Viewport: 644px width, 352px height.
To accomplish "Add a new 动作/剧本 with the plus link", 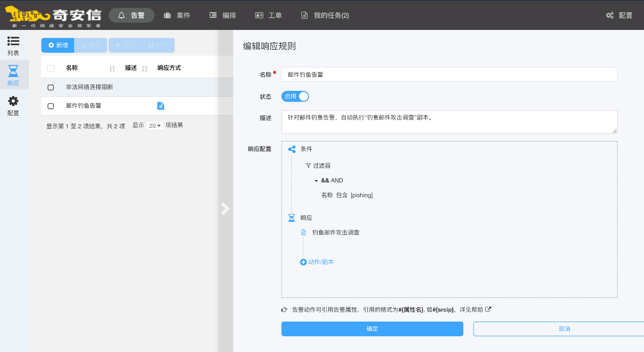I will (x=317, y=262).
